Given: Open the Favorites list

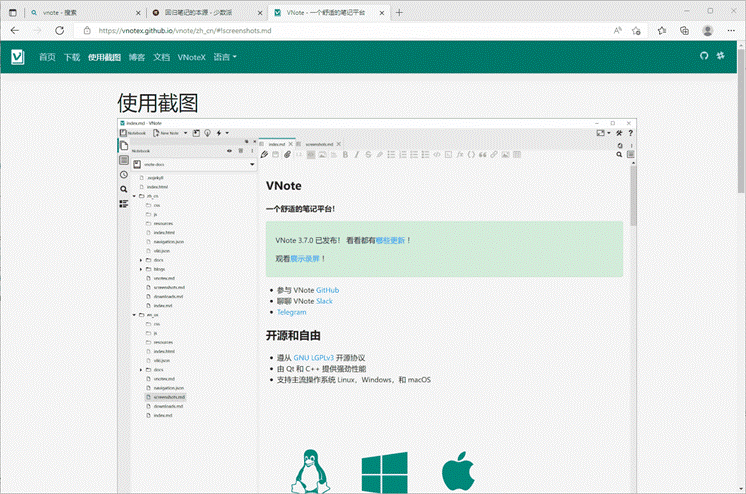Looking at the screenshot, I should [x=662, y=30].
